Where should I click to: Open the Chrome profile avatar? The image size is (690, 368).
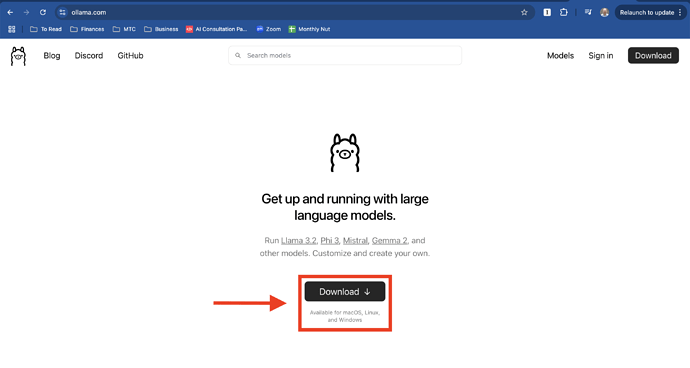click(x=605, y=12)
